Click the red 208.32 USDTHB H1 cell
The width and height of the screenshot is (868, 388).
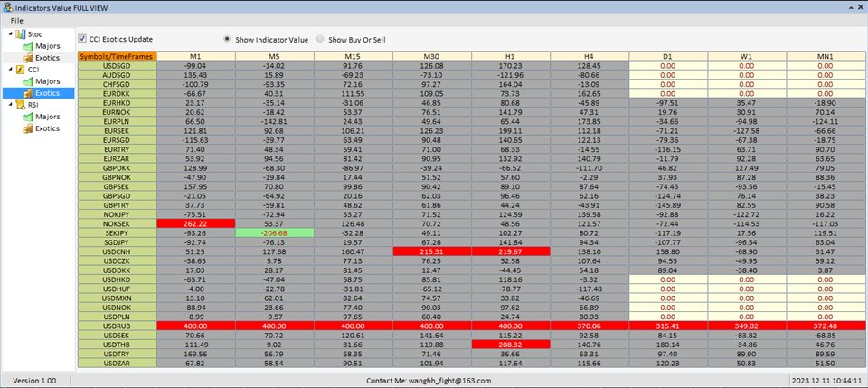[x=511, y=345]
